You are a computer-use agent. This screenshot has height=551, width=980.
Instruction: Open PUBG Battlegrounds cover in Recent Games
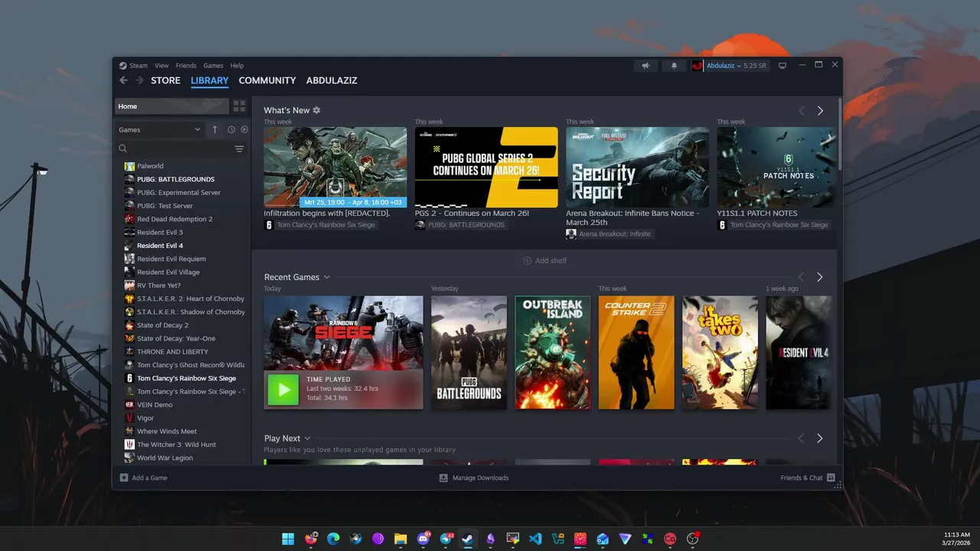pos(469,353)
